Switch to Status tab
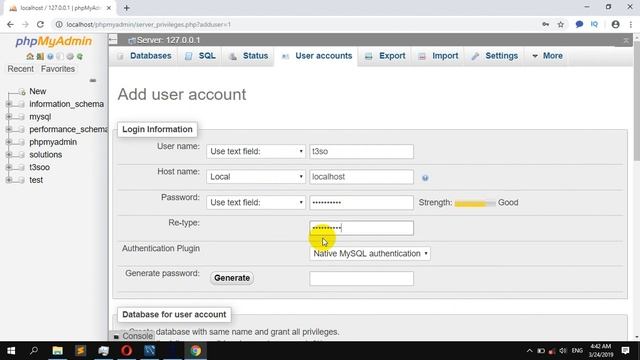 pyautogui.click(x=249, y=56)
